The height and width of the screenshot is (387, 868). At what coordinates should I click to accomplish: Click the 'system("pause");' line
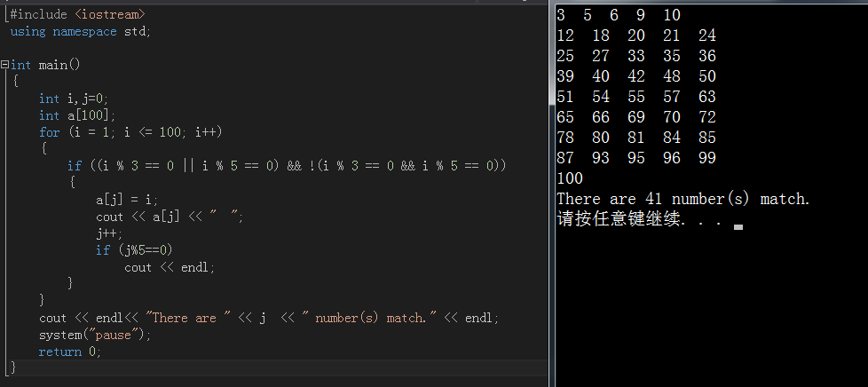(95, 335)
